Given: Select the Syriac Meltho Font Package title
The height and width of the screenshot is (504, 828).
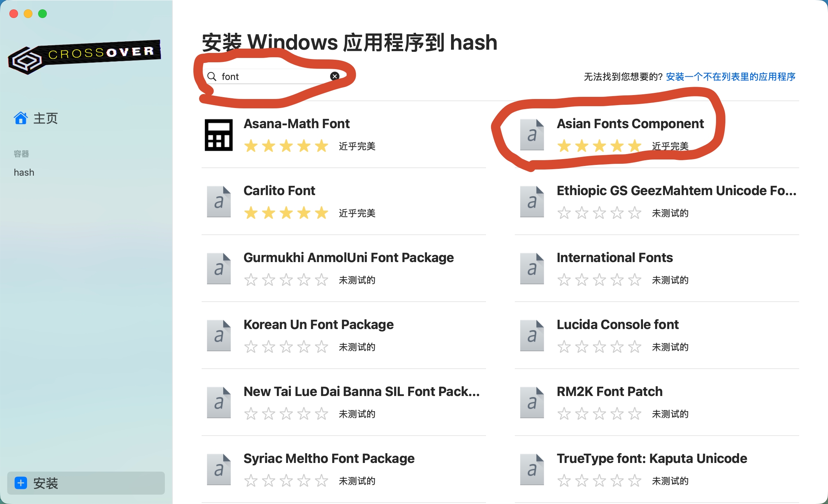Looking at the screenshot, I should 329,458.
